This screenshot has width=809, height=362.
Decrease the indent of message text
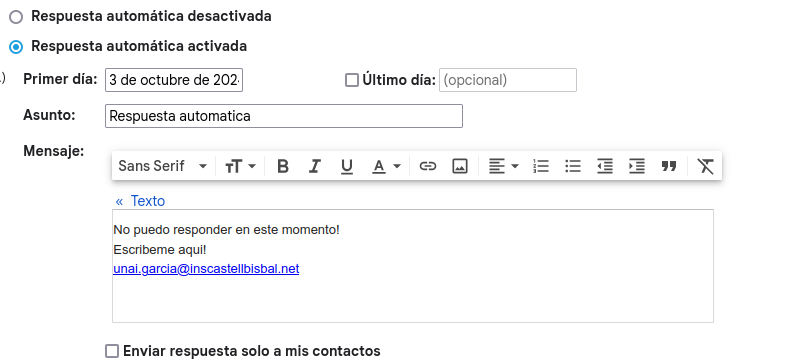(x=605, y=166)
